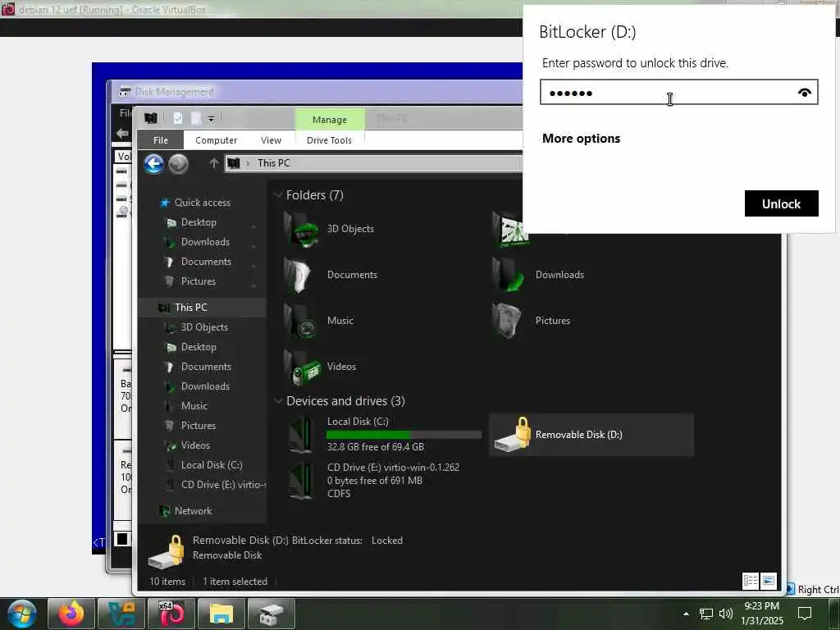
Task: Open the File tab in Explorer
Action: click(x=160, y=139)
